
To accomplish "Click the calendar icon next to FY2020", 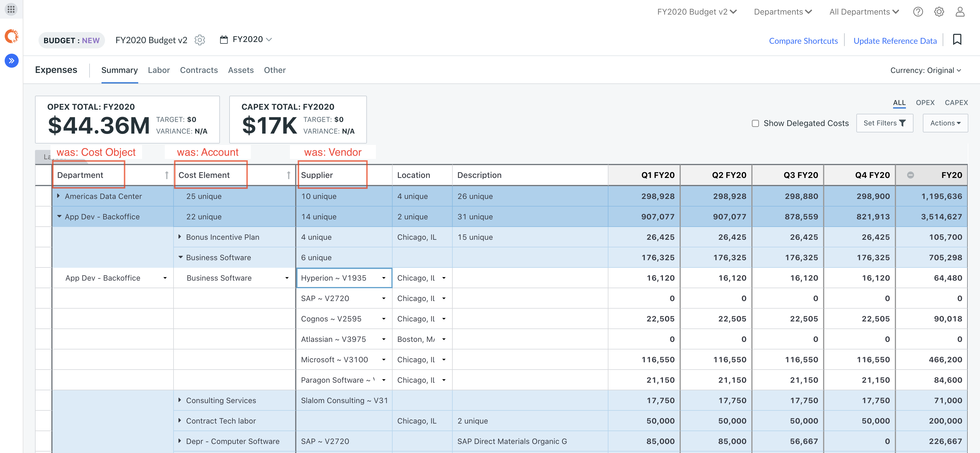I will [224, 40].
